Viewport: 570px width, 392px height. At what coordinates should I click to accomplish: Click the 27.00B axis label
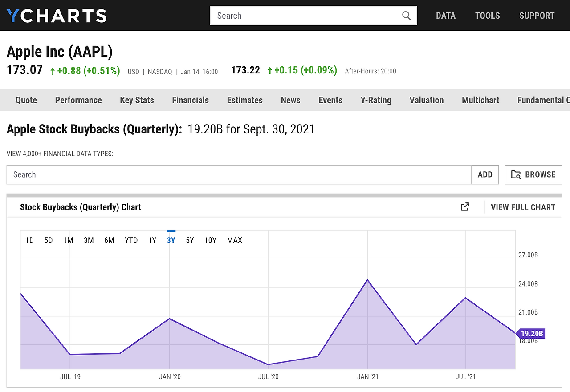[x=528, y=255]
